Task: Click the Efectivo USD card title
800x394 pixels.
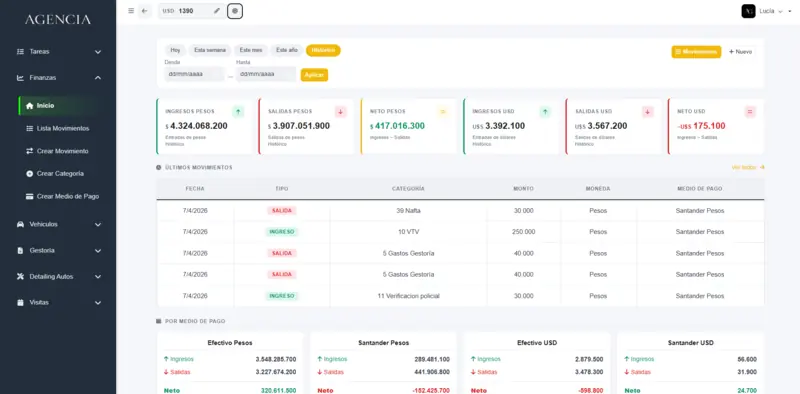Action: (x=536, y=343)
